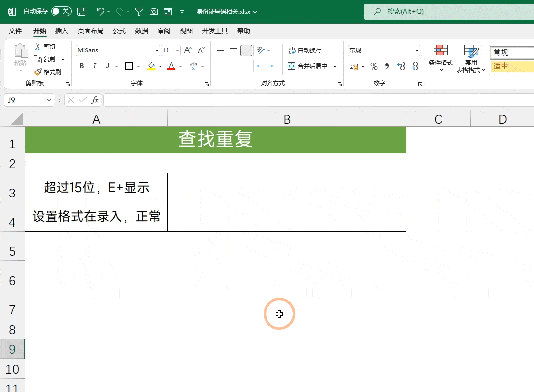Click the search box in title bar
The width and height of the screenshot is (534, 392).
coord(446,11)
